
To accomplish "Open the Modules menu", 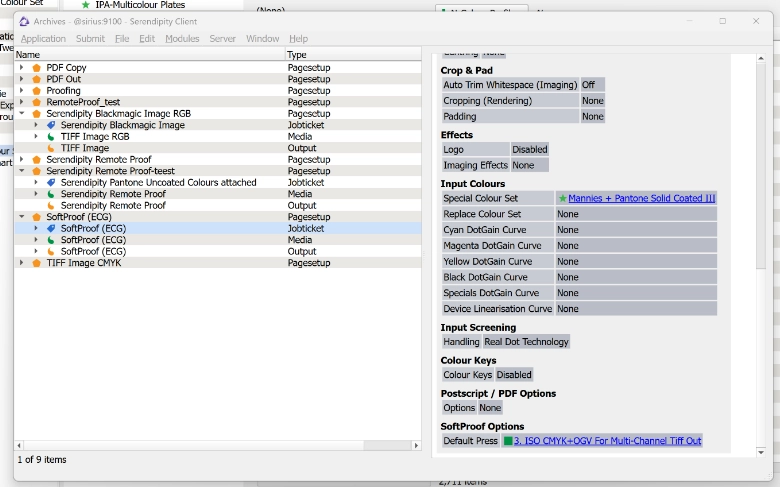I will (182, 39).
